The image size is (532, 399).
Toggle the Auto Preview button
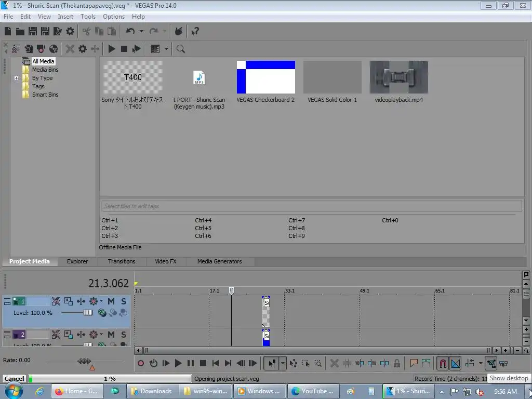(x=137, y=49)
